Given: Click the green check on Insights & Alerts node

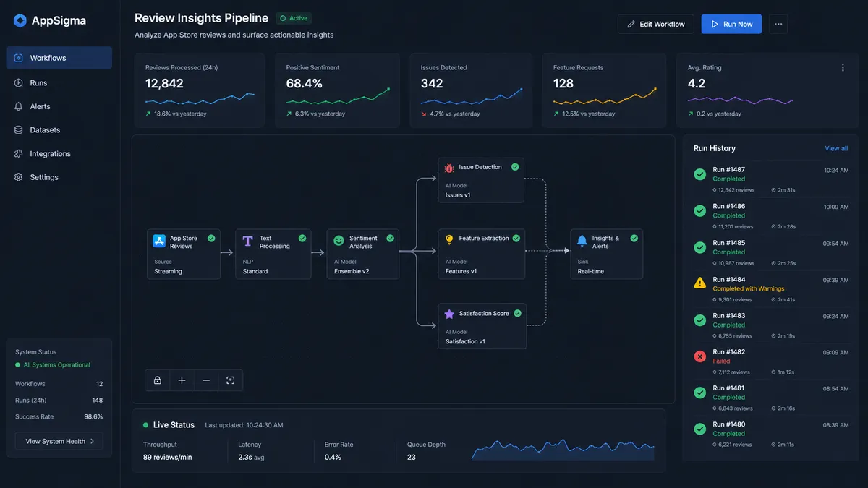Looking at the screenshot, I should point(634,238).
